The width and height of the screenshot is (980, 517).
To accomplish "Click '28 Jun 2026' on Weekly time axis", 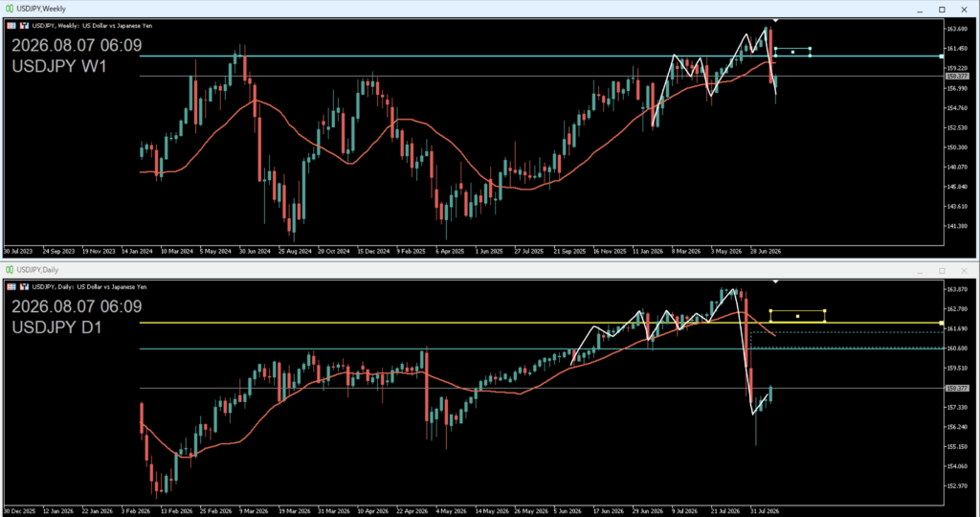I will [766, 251].
